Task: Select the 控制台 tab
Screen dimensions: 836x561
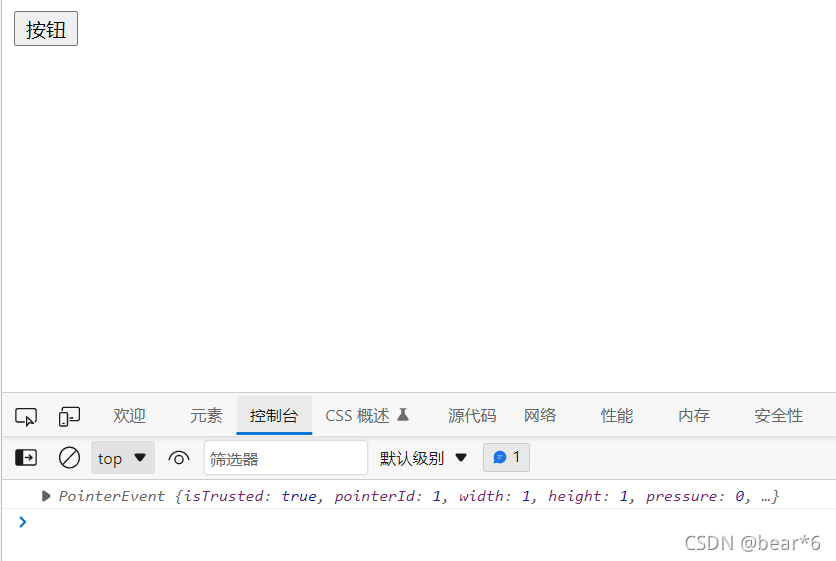Action: click(x=274, y=415)
